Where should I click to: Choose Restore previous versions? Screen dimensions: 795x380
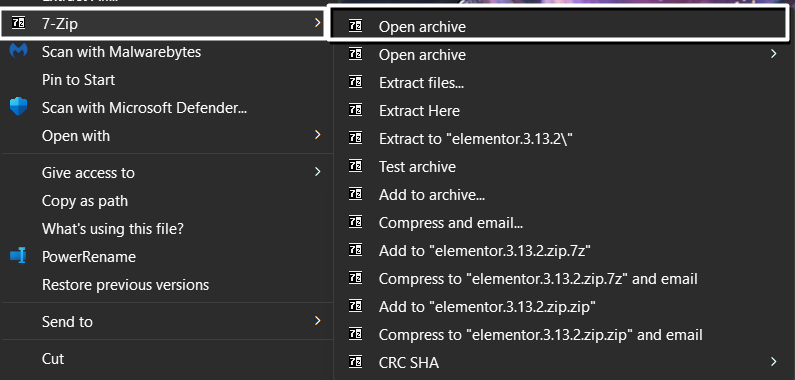(125, 285)
